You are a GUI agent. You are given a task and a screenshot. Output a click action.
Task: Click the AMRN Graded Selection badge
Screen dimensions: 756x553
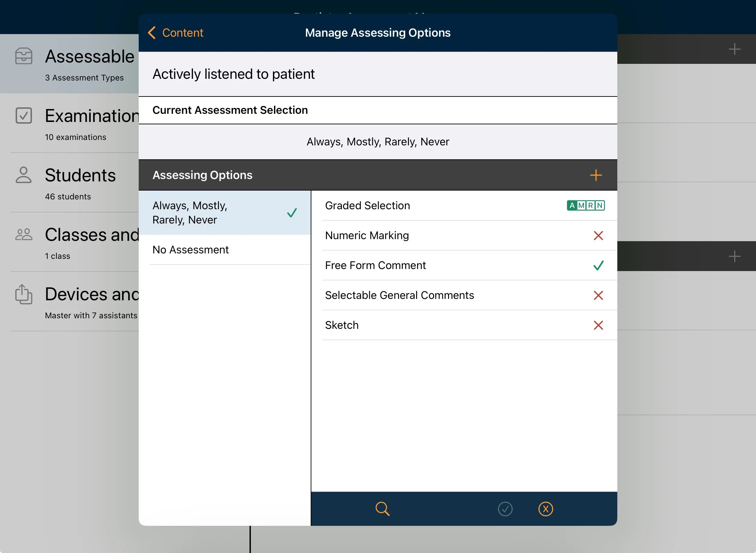[x=585, y=206]
